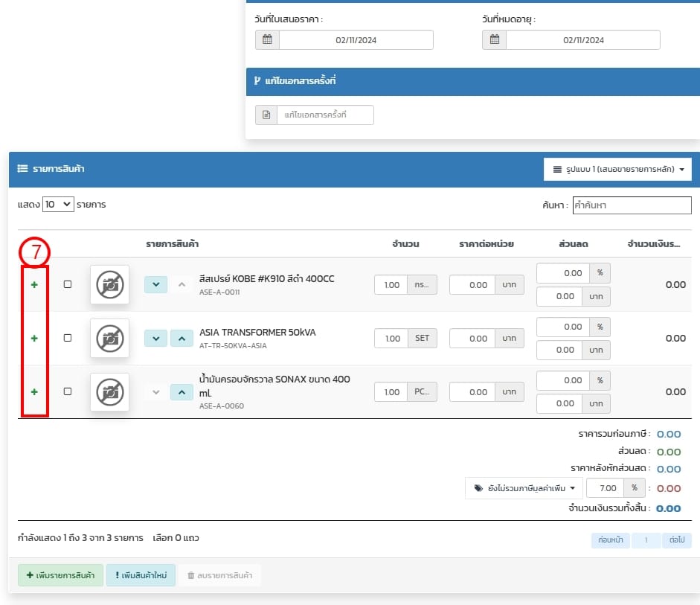700x605 pixels.
Task: Open the quotation date calendar icon
Action: pos(267,40)
